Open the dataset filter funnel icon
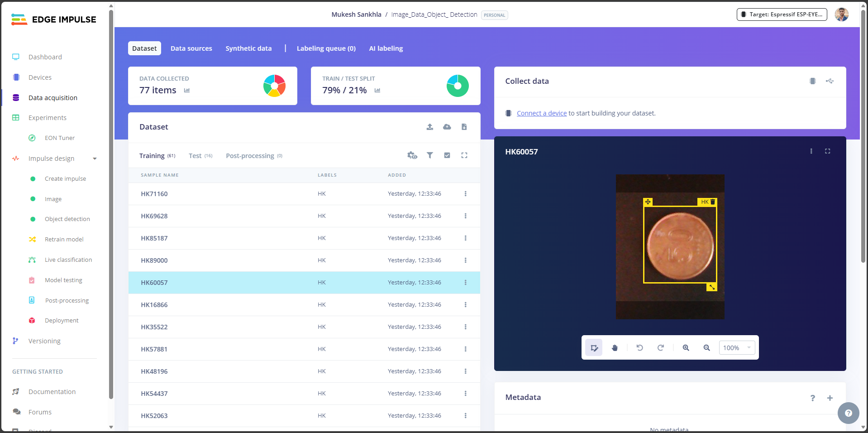This screenshot has width=868, height=433. point(430,155)
